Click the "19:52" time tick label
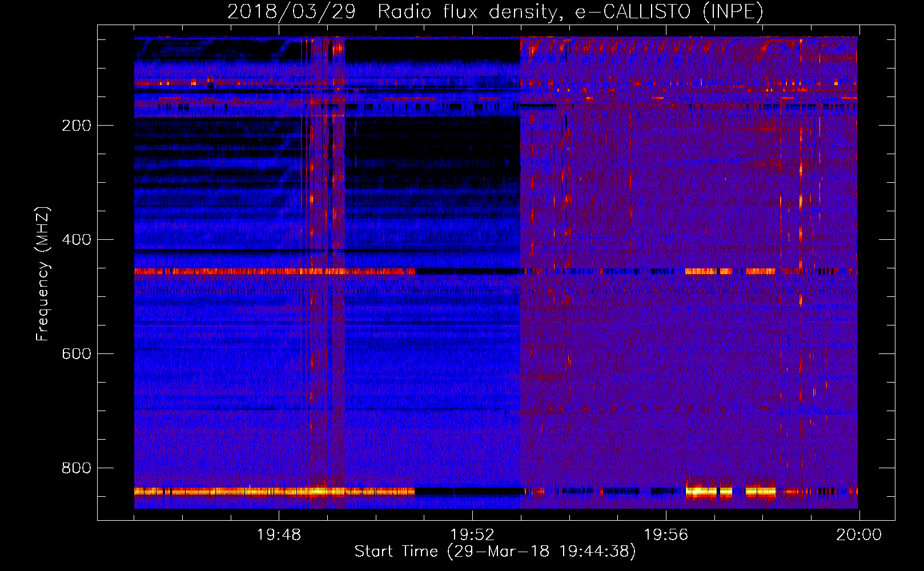This screenshot has height=571, width=924. pos(472,535)
